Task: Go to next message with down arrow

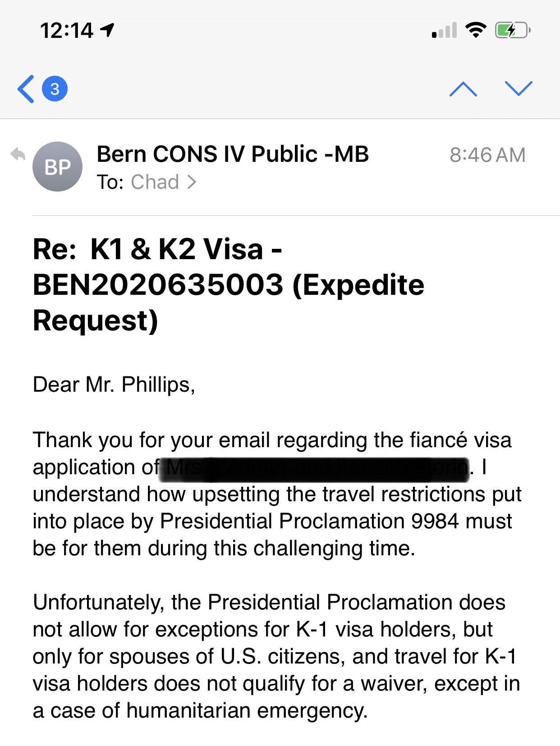Action: point(519,89)
